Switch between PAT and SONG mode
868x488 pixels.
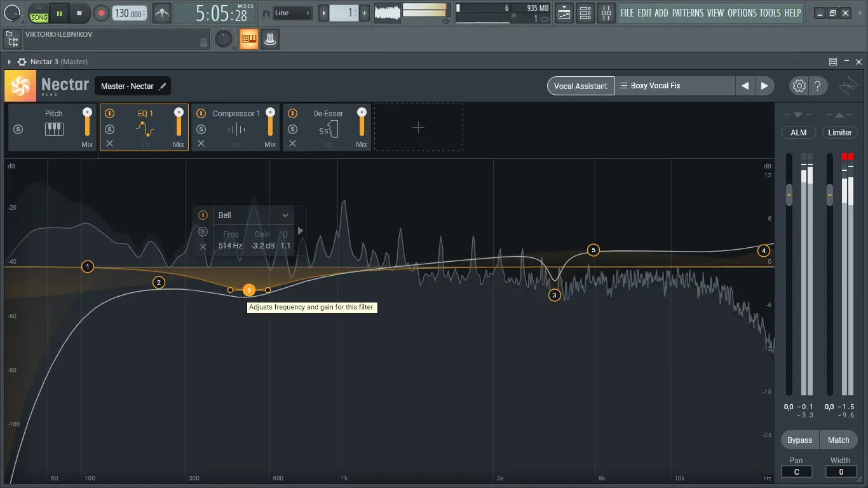tap(39, 13)
